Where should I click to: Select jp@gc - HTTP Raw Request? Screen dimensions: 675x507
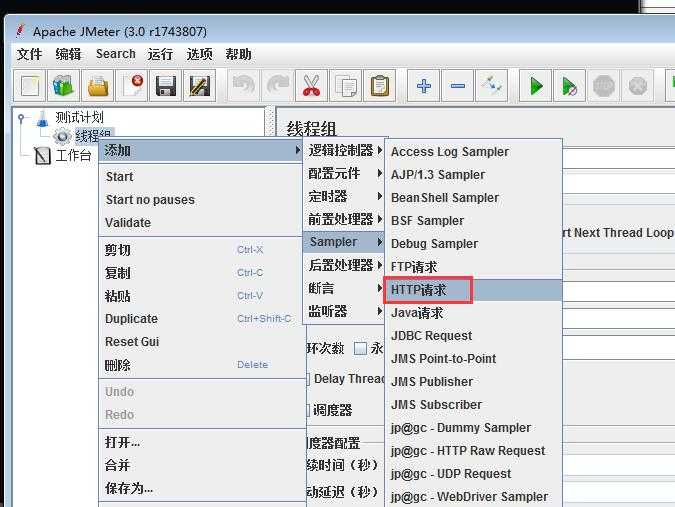pyautogui.click(x=474, y=451)
